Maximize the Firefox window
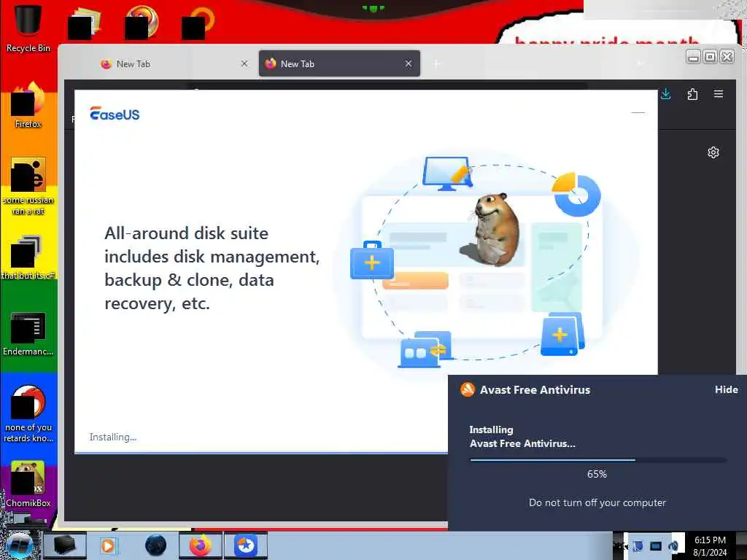This screenshot has height=560, width=747. pyautogui.click(x=710, y=57)
